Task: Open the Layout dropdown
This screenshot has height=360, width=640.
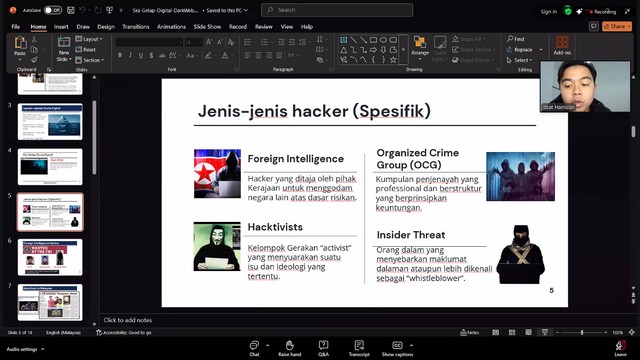Action: tap(89, 39)
